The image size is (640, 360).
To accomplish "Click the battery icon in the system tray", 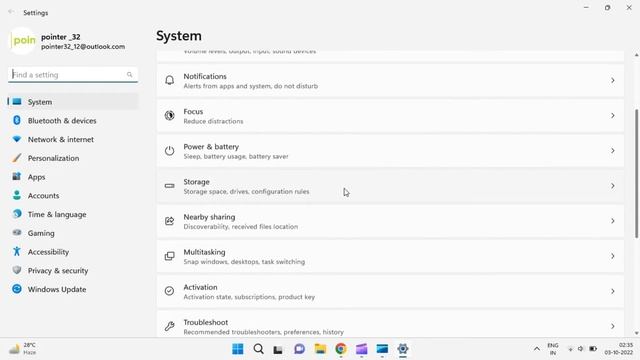I will coord(593,349).
